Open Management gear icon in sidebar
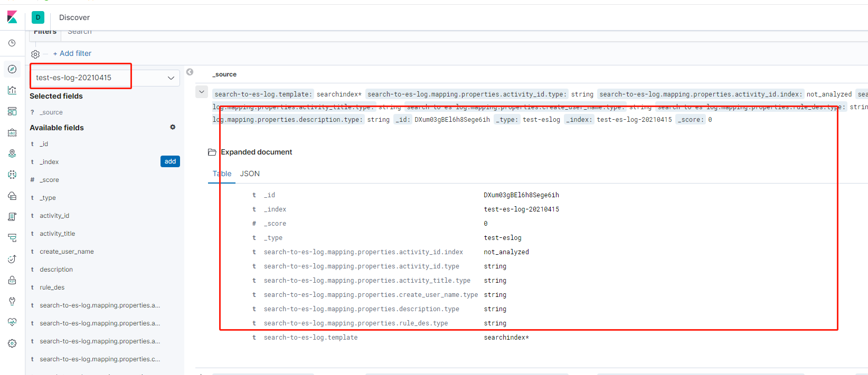 (12, 343)
